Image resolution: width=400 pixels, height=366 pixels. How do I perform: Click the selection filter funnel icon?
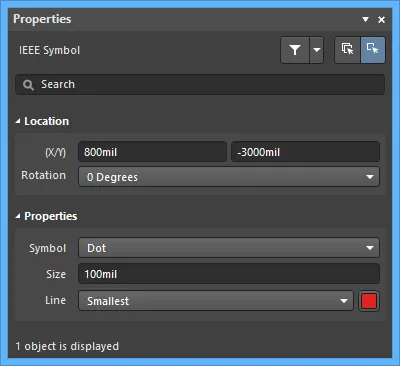(x=295, y=50)
